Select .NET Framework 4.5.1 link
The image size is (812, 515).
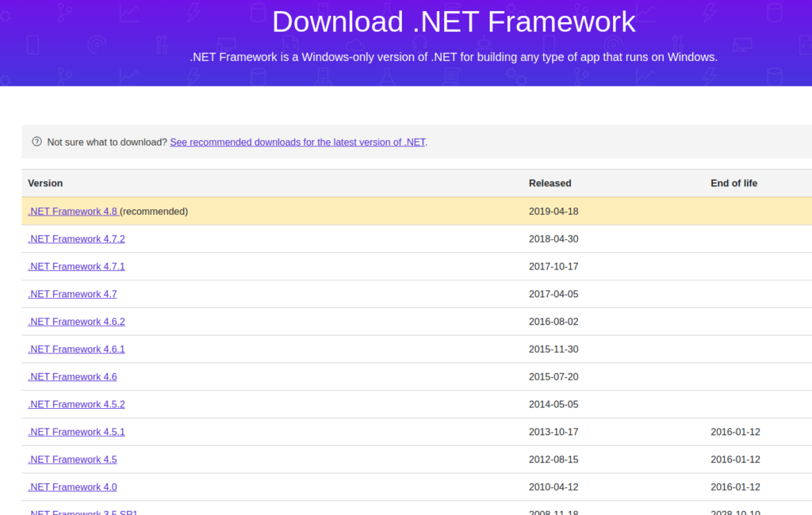tap(76, 433)
